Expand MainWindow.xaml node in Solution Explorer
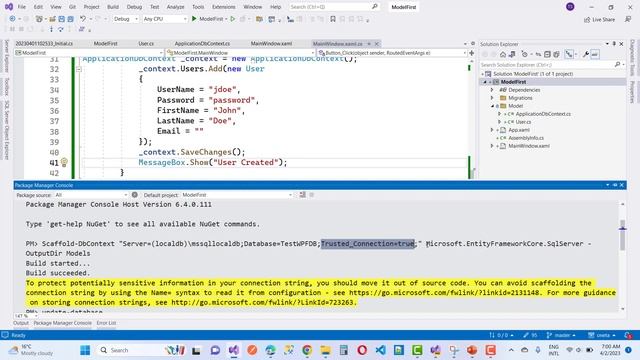Image resolution: width=640 pixels, height=360 pixels. 492,146
